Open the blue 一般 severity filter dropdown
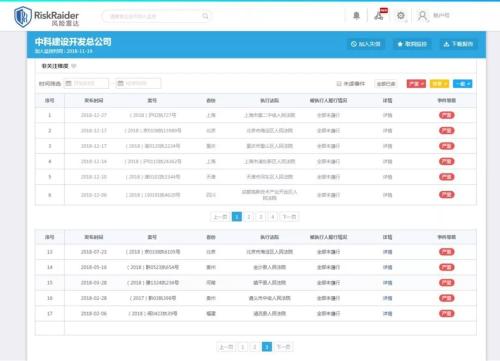The height and width of the screenshot is (361, 500). (463, 84)
